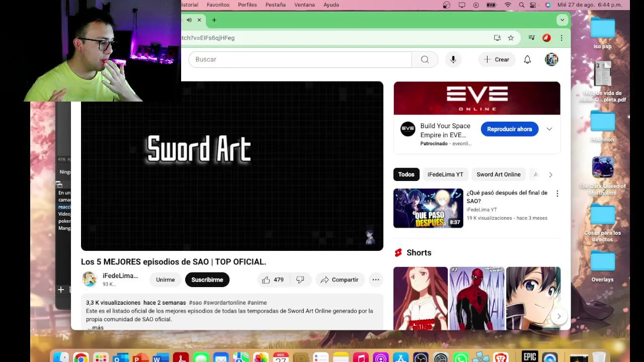Show more category chips with right arrow
This screenshot has width=644, height=362.
coord(550,174)
